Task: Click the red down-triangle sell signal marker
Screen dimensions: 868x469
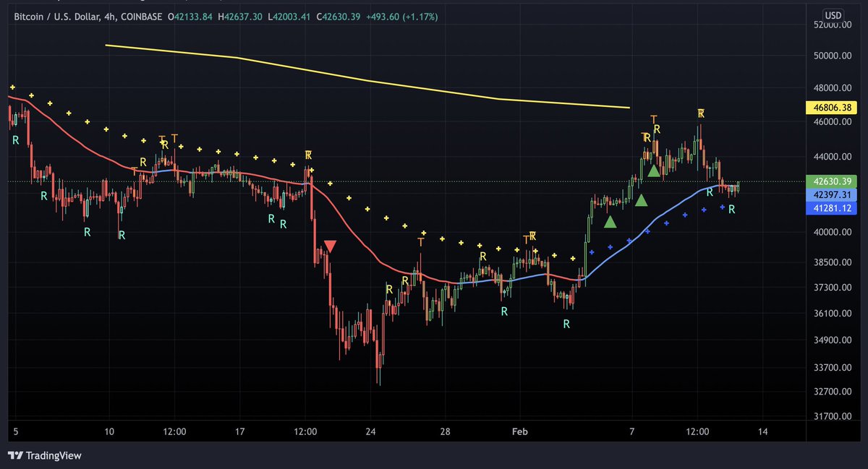Action: click(330, 246)
